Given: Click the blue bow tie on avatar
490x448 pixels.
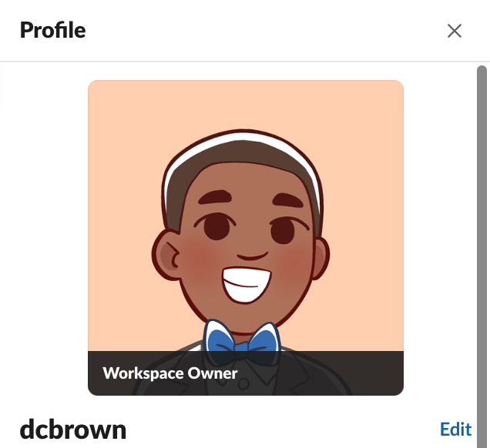Looking at the screenshot, I should click(240, 343).
